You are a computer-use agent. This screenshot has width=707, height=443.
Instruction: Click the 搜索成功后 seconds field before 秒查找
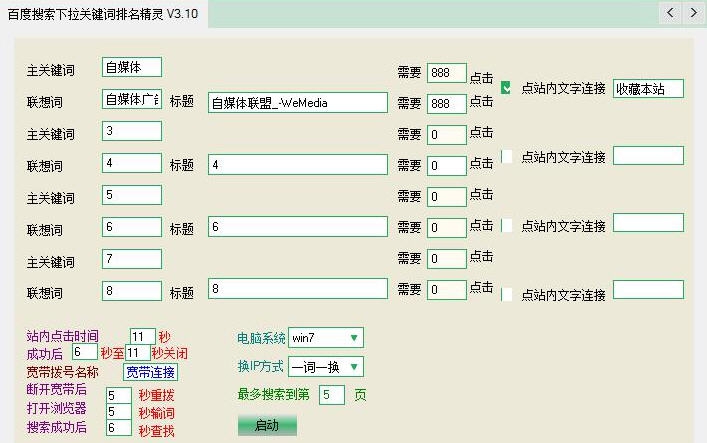[x=119, y=428]
